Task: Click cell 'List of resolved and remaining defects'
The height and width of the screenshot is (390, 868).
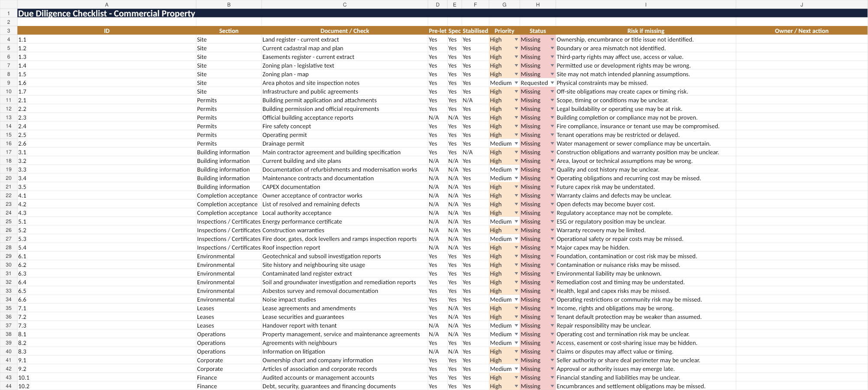Action: pos(345,204)
